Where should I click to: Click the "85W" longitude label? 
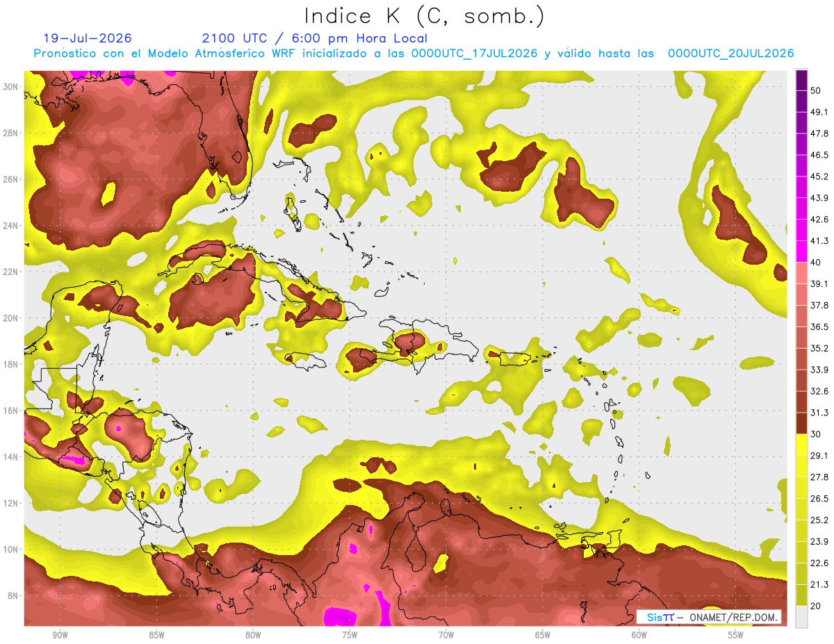(156, 636)
